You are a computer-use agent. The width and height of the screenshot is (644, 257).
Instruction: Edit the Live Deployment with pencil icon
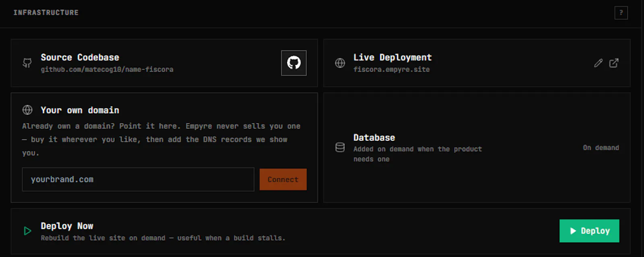[x=599, y=63]
